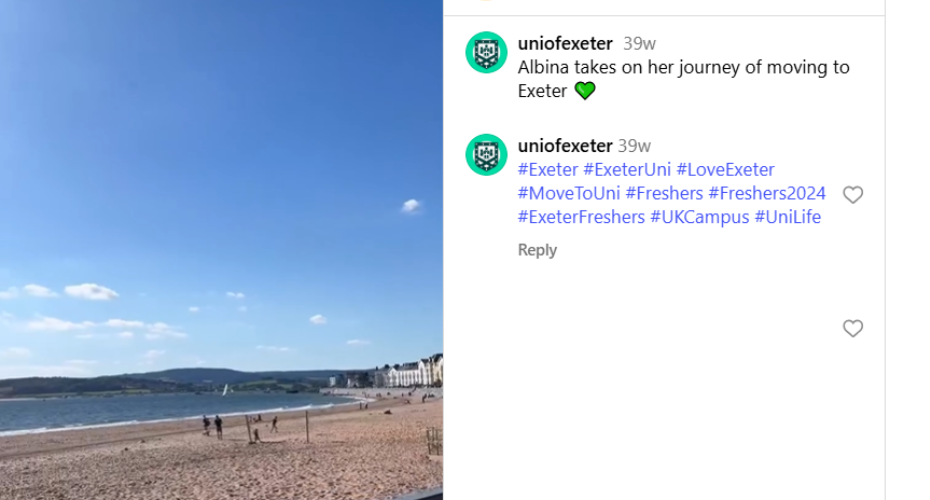Image resolution: width=930 pixels, height=500 pixels.
Task: Click the 39w timestamp on the caption
Action: [639, 44]
